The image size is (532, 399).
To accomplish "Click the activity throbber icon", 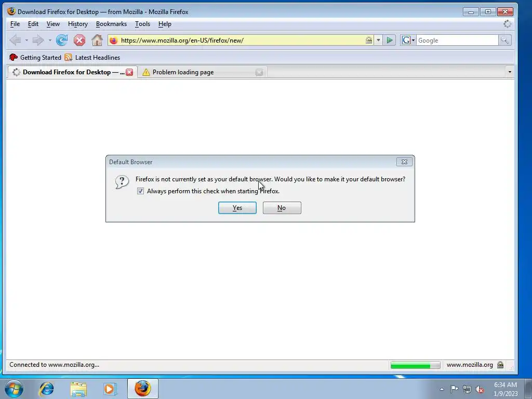I will pos(507,24).
